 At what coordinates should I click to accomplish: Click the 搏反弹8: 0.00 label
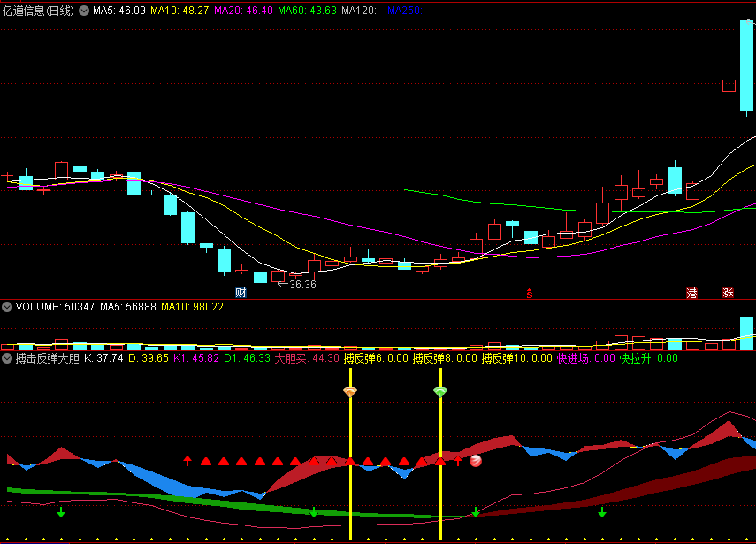click(x=445, y=358)
